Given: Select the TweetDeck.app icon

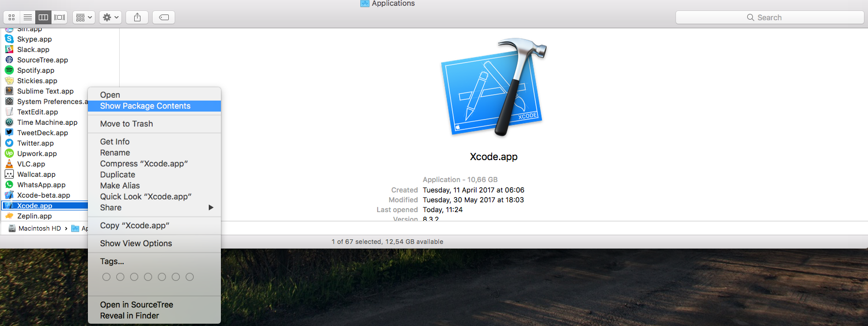Looking at the screenshot, I should pyautogui.click(x=9, y=133).
